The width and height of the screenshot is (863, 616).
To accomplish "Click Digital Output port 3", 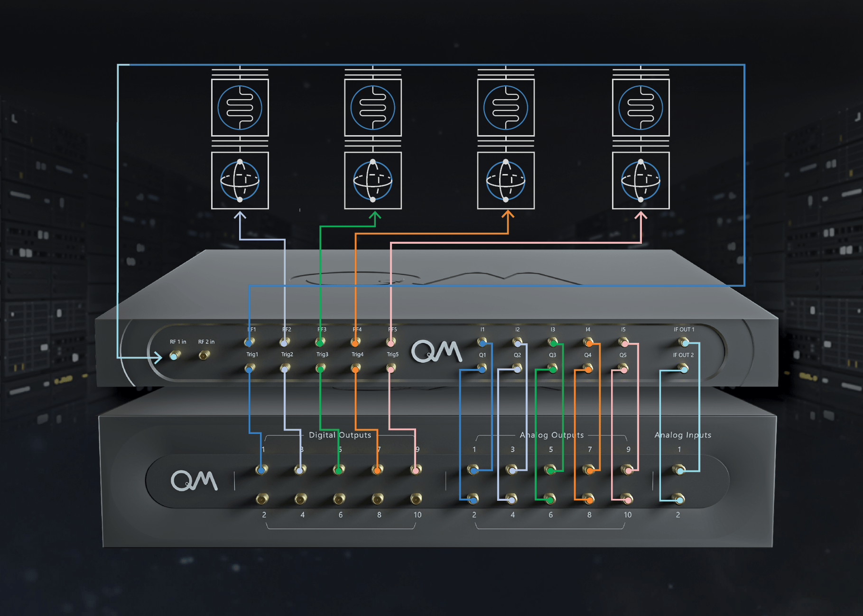I will pyautogui.click(x=300, y=470).
